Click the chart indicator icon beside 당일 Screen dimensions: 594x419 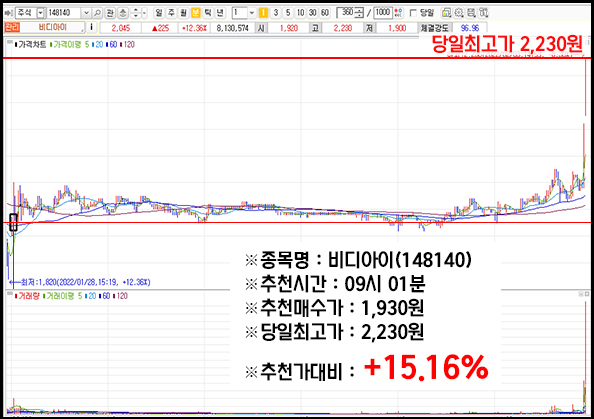click(x=446, y=13)
